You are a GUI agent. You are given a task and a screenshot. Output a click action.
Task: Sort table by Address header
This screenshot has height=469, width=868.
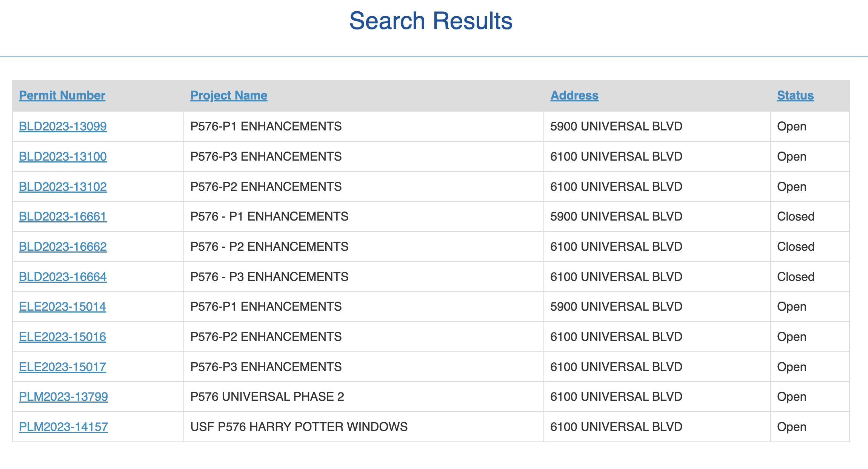[574, 95]
